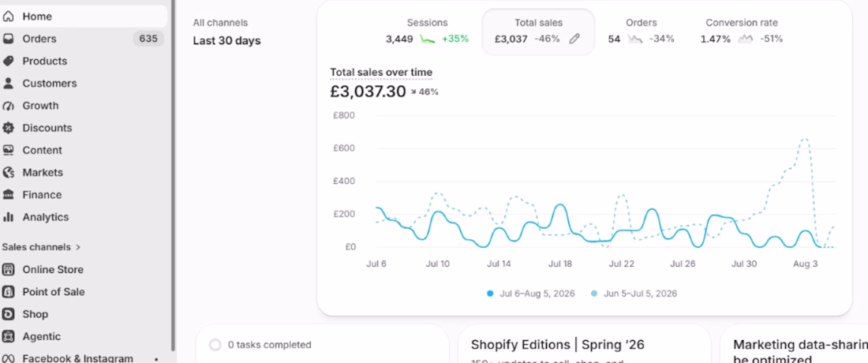Click the 635 orders count badge
The height and width of the screenshot is (363, 868).
pos(148,39)
